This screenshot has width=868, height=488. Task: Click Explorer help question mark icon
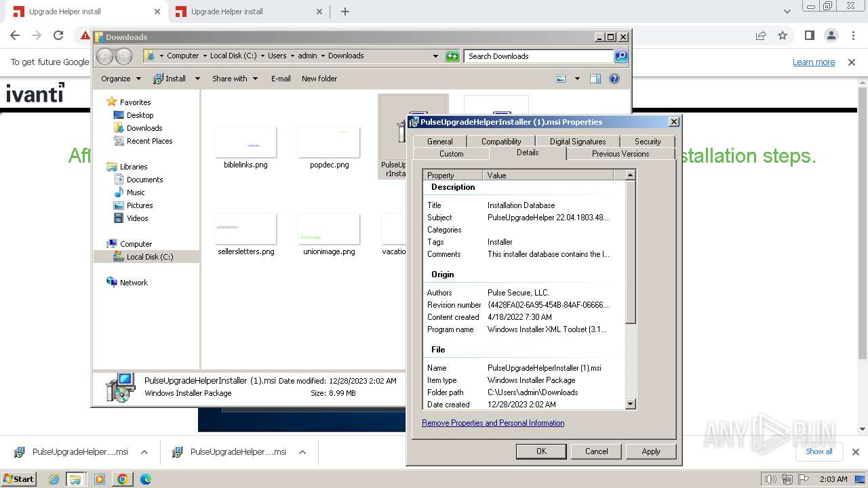click(614, 79)
